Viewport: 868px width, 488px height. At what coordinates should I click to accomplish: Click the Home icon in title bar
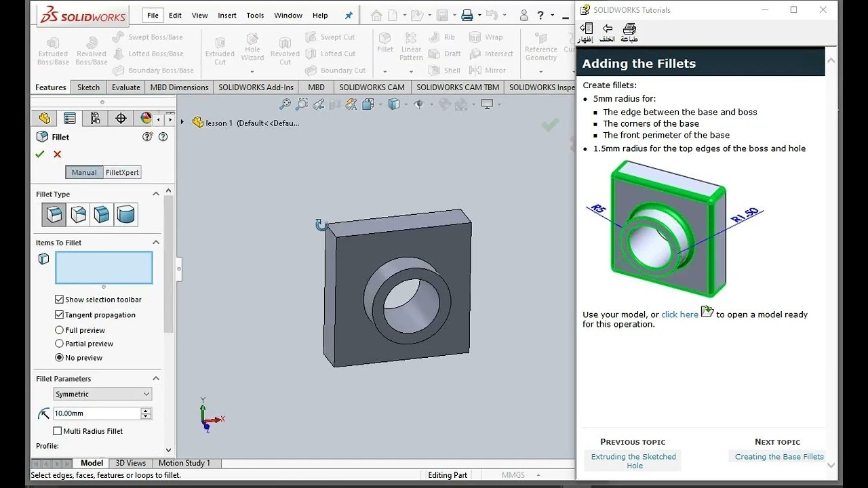coord(376,15)
